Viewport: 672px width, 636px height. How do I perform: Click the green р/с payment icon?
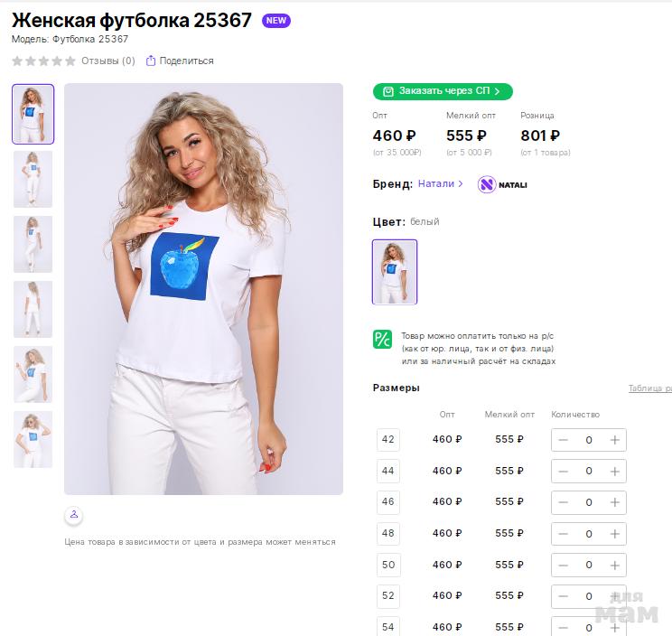(382, 340)
